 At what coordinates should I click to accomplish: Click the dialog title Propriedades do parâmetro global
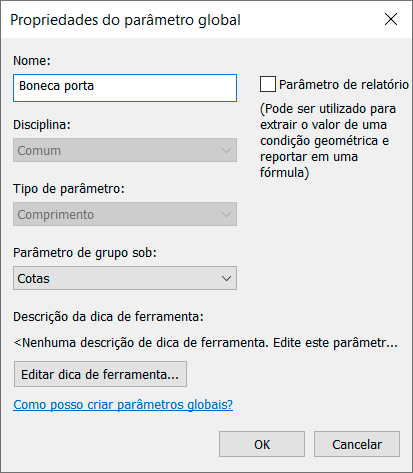pos(125,20)
